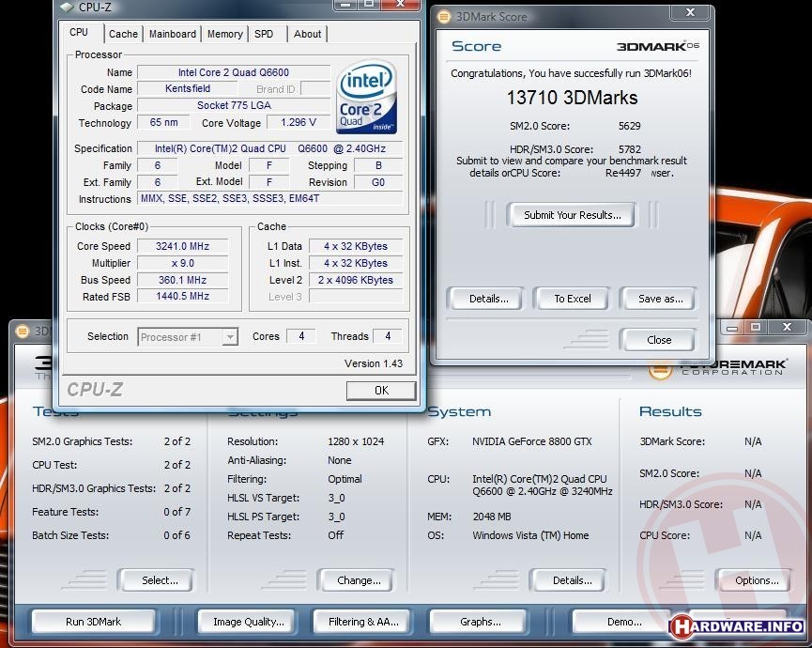Screen dimensions: 812x648
Task: Click the SM2.0 Score value 5629
Action: [629, 126]
